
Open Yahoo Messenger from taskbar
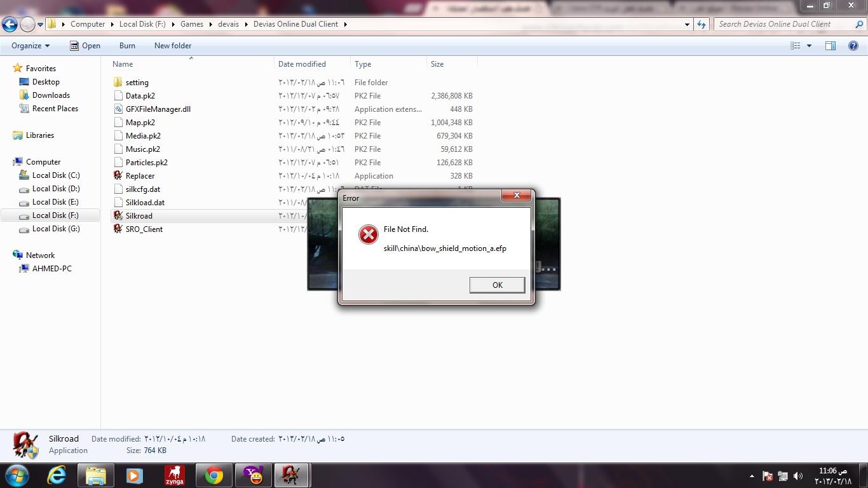(x=253, y=475)
